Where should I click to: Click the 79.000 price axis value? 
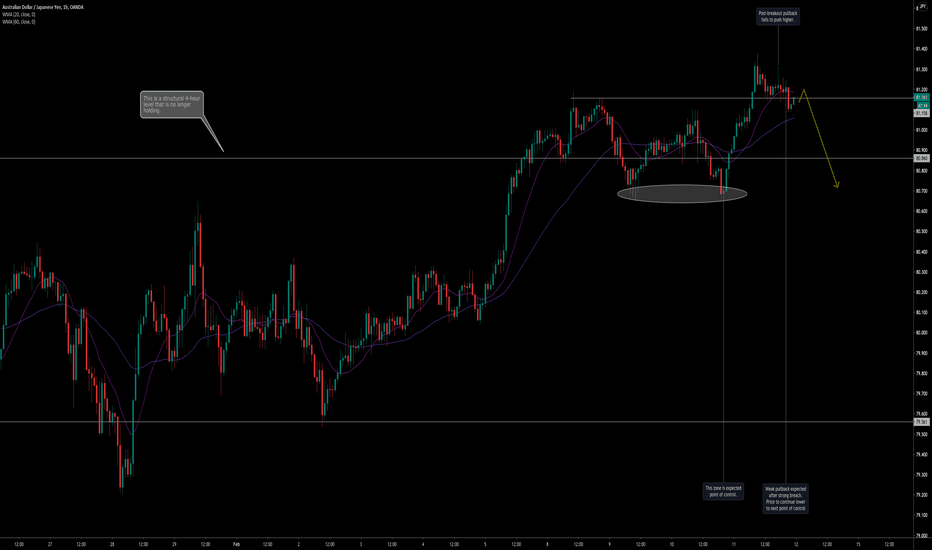click(x=922, y=535)
